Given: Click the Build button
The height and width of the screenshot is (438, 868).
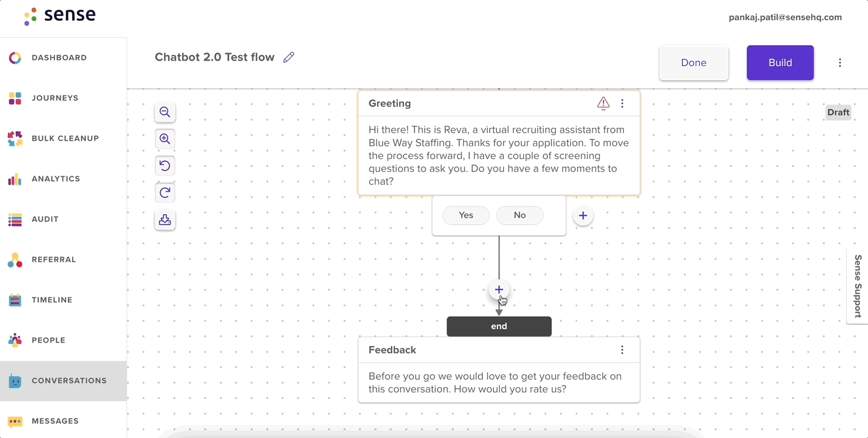Looking at the screenshot, I should point(780,62).
